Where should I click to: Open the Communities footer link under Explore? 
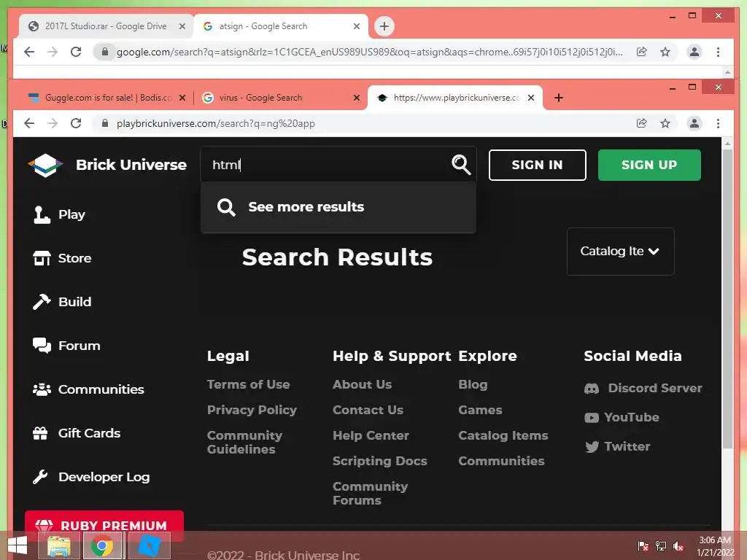[501, 461]
